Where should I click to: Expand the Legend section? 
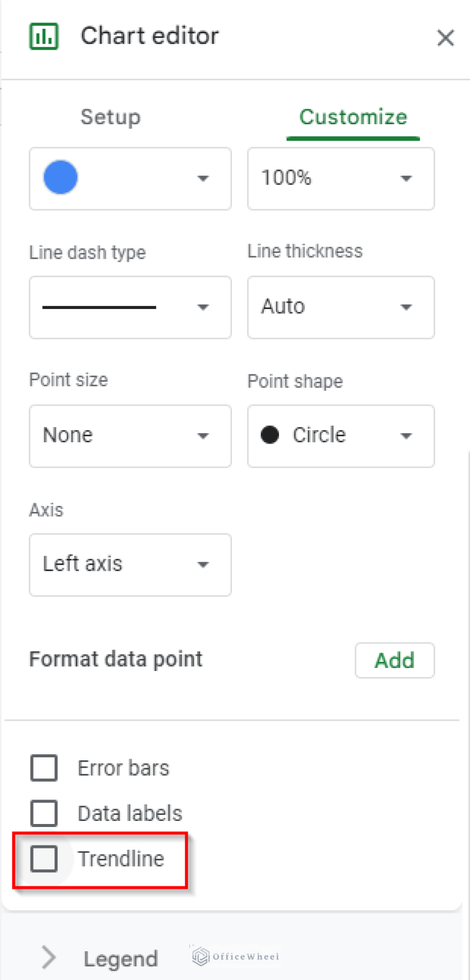pos(121,959)
